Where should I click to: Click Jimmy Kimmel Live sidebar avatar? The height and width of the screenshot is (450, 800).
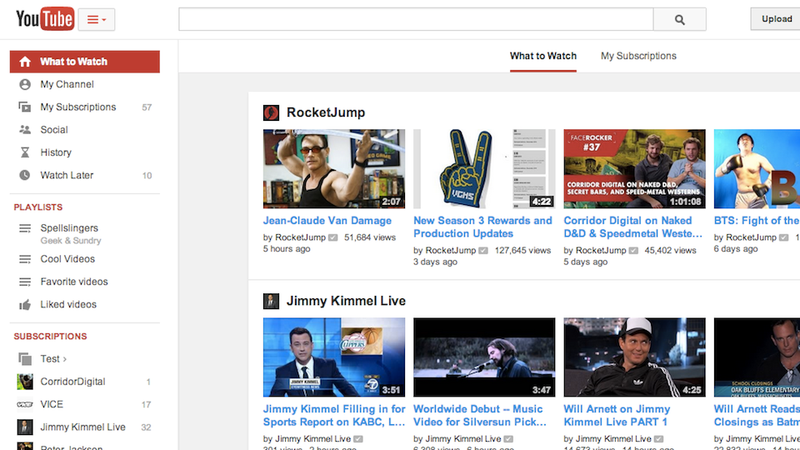25,427
